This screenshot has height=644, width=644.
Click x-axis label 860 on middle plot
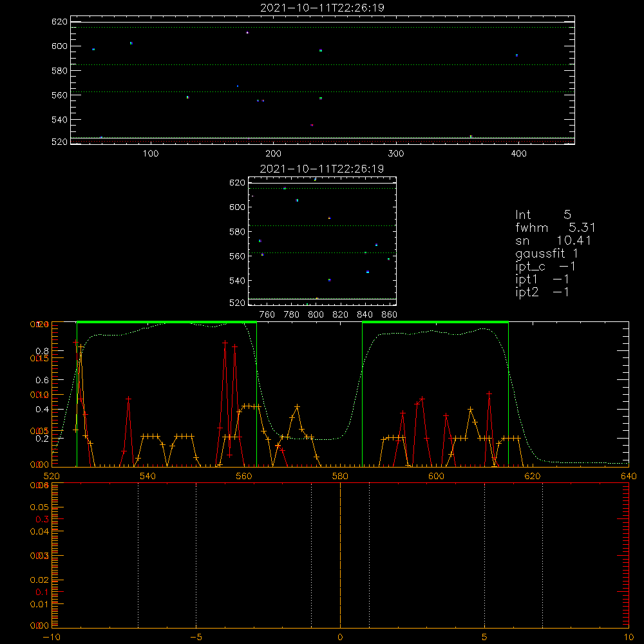pos(390,315)
